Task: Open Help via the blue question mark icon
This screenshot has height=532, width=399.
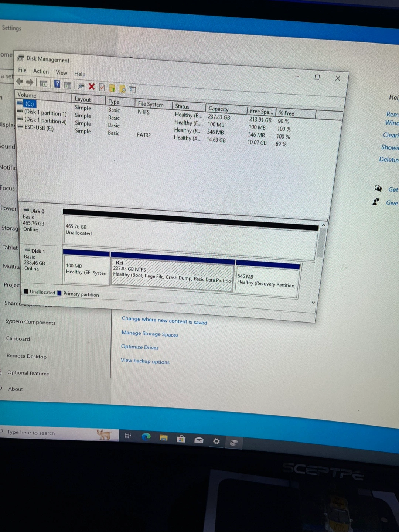Action: pyautogui.click(x=57, y=84)
